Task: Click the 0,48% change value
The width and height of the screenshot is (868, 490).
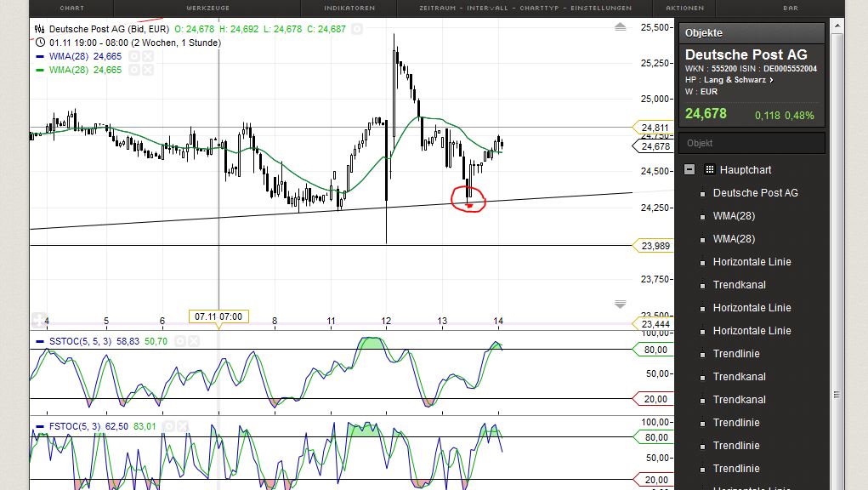Action: 799,115
